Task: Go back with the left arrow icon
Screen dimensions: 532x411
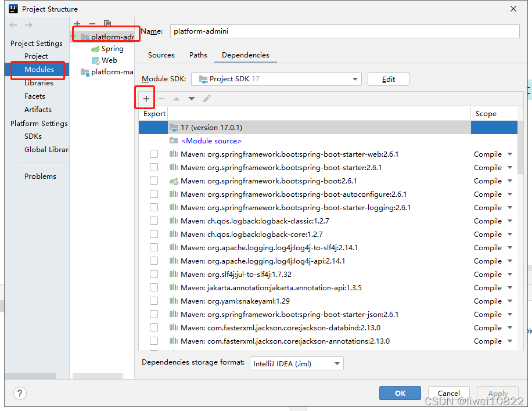Action: coord(13,25)
